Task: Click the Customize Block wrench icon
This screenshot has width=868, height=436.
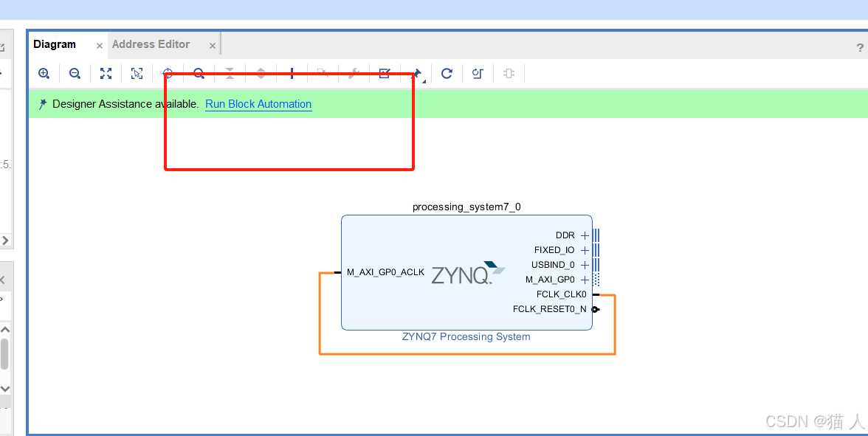Action: [x=354, y=73]
